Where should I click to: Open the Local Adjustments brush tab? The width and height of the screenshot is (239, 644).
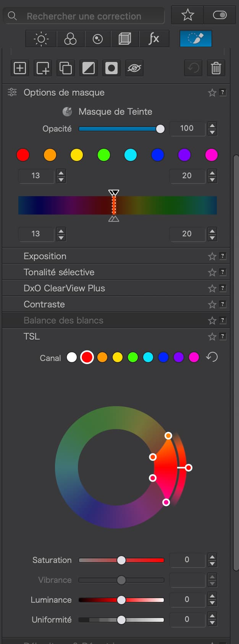tap(195, 39)
